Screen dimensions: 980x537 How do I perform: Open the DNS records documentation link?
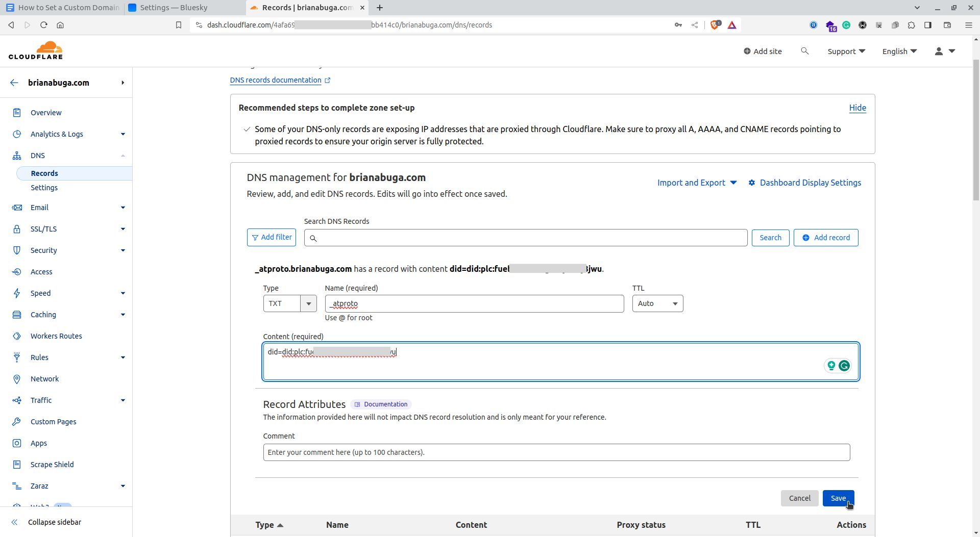(275, 80)
